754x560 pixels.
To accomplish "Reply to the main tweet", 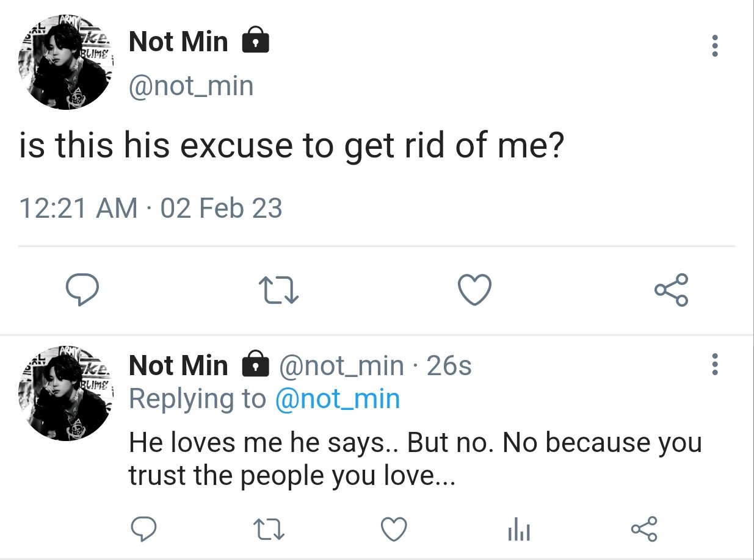I will [82, 290].
